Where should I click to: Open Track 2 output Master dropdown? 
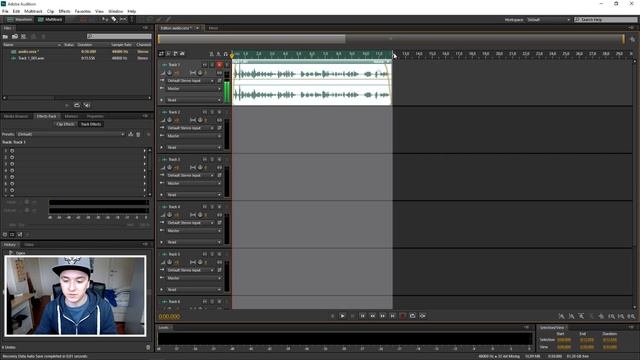pyautogui.click(x=193, y=136)
